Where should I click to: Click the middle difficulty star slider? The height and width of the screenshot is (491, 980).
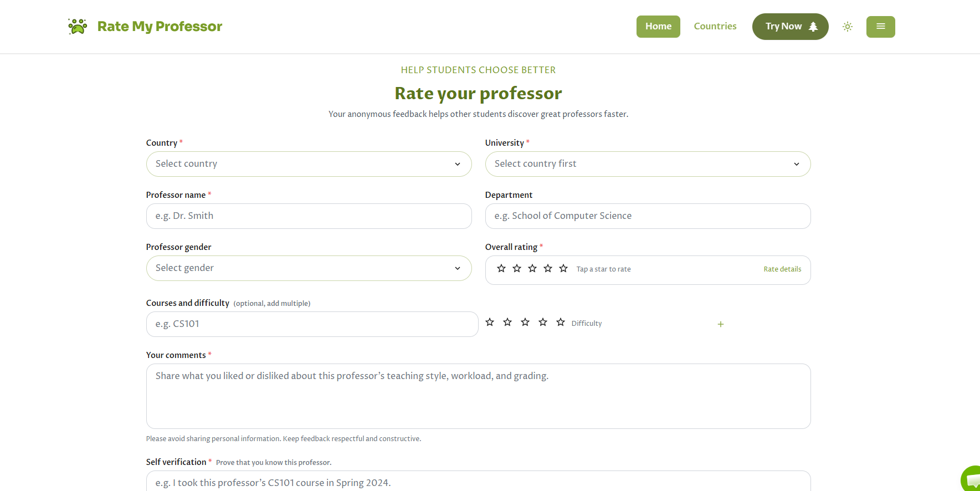tap(525, 321)
